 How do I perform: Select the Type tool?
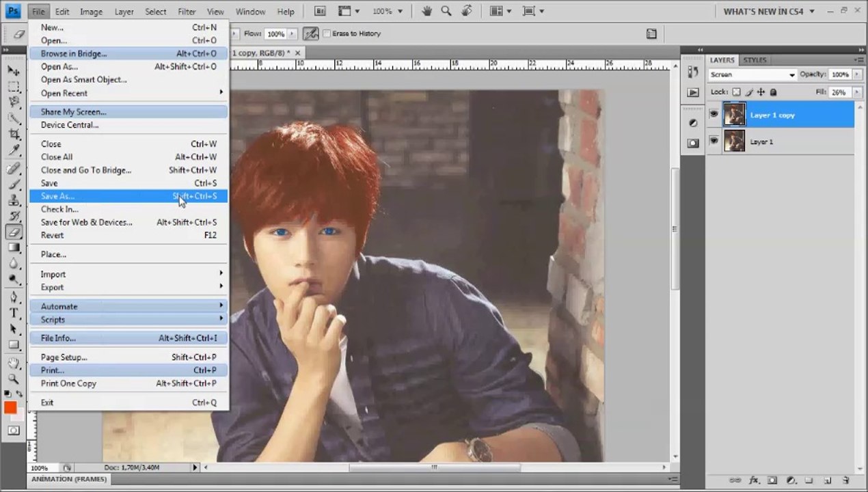[14, 313]
